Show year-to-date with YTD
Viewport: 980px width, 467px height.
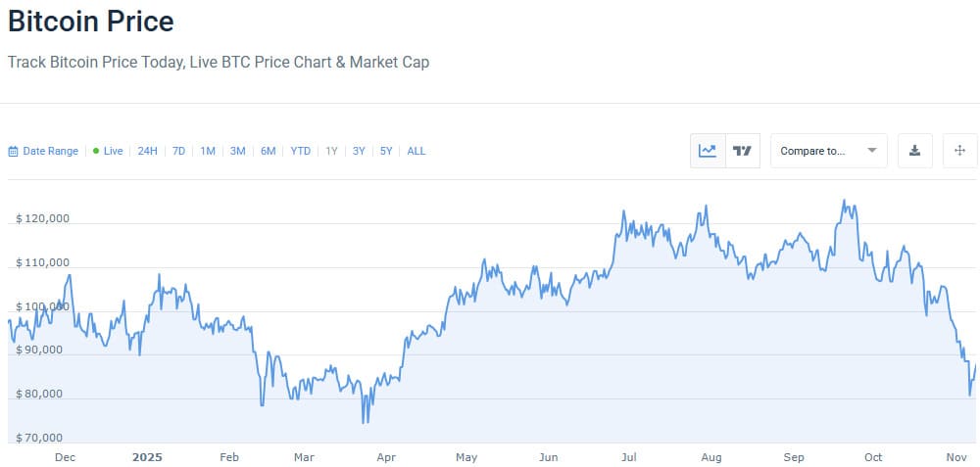(301, 151)
